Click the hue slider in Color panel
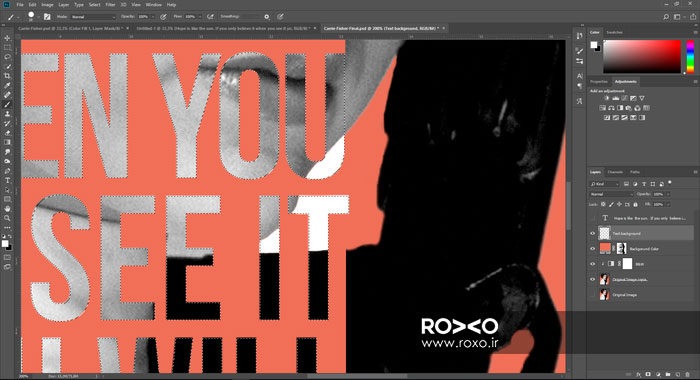Viewport: 700px width, 380px height. (x=690, y=56)
